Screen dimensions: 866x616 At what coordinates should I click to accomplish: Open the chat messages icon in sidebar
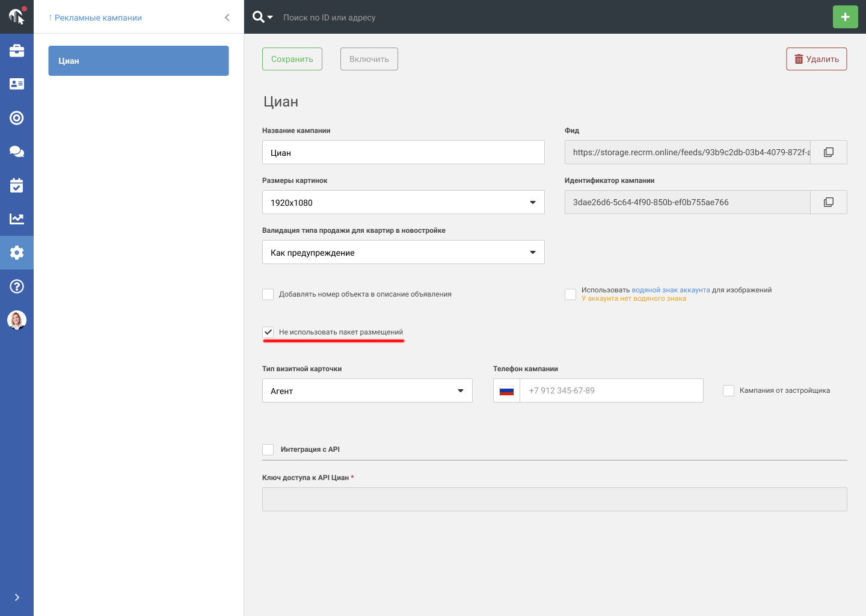[x=17, y=152]
